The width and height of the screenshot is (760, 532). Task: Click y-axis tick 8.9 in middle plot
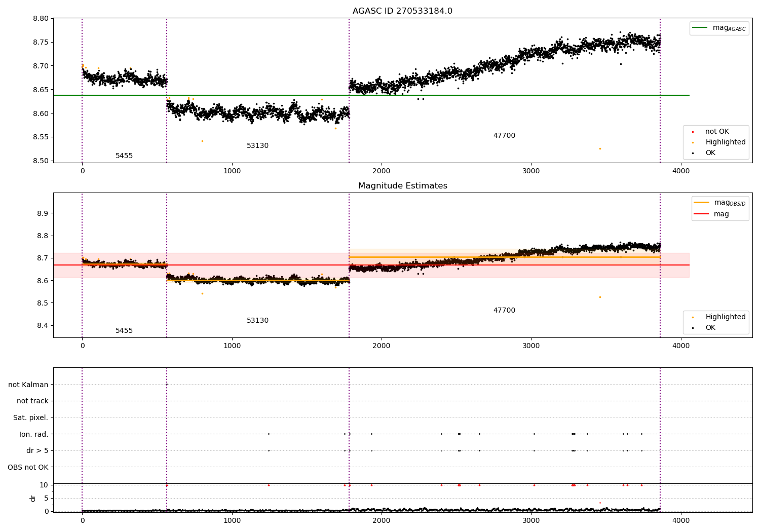pos(43,213)
